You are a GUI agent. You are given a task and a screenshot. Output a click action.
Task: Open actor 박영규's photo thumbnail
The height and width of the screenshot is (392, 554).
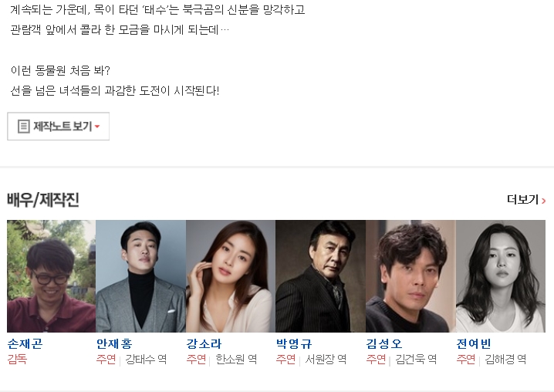click(320, 276)
